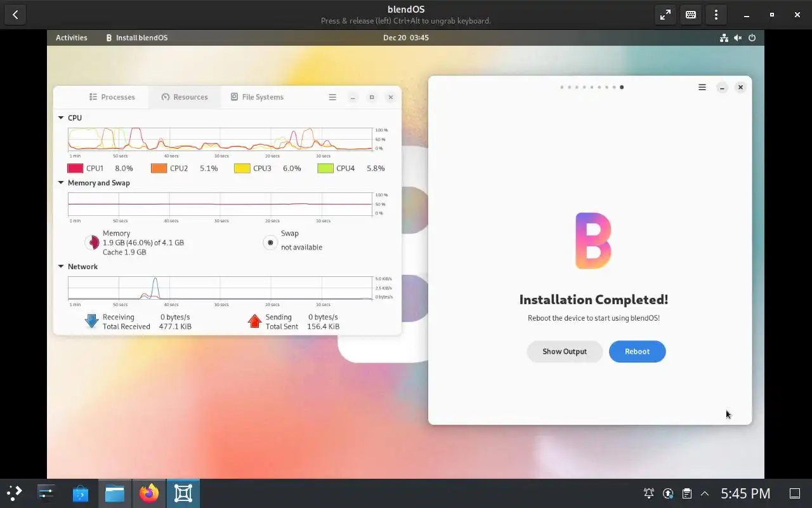The image size is (812, 508).
Task: Click the last active page dot in the installer
Action: (622, 87)
